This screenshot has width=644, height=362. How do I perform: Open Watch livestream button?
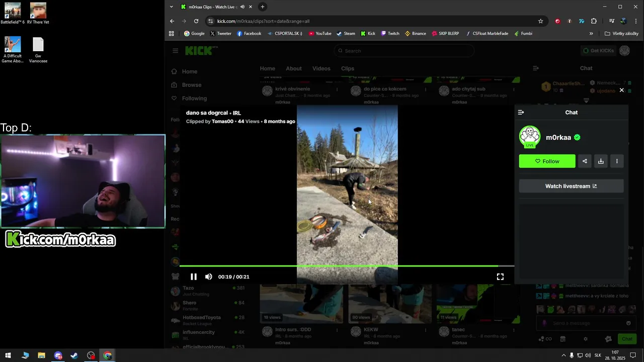(571, 186)
